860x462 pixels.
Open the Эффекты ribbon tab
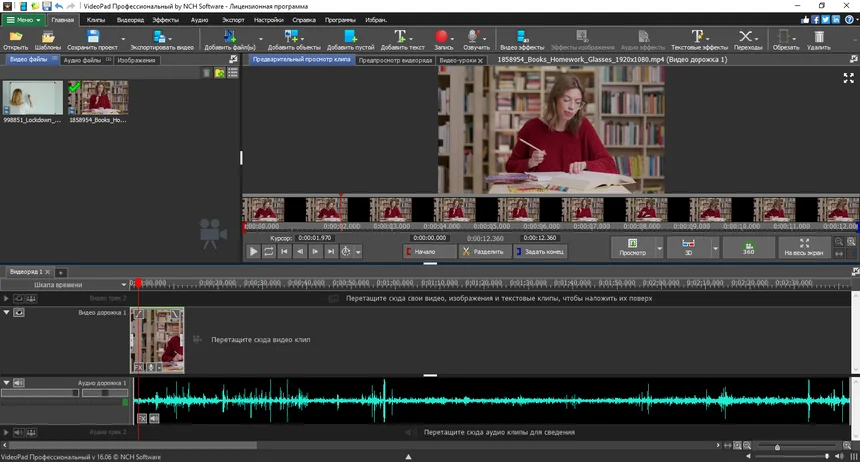point(166,20)
